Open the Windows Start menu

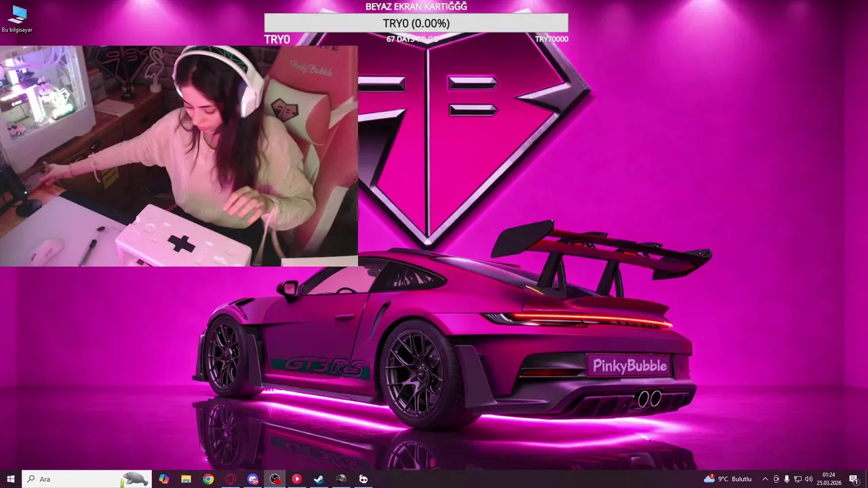11,479
